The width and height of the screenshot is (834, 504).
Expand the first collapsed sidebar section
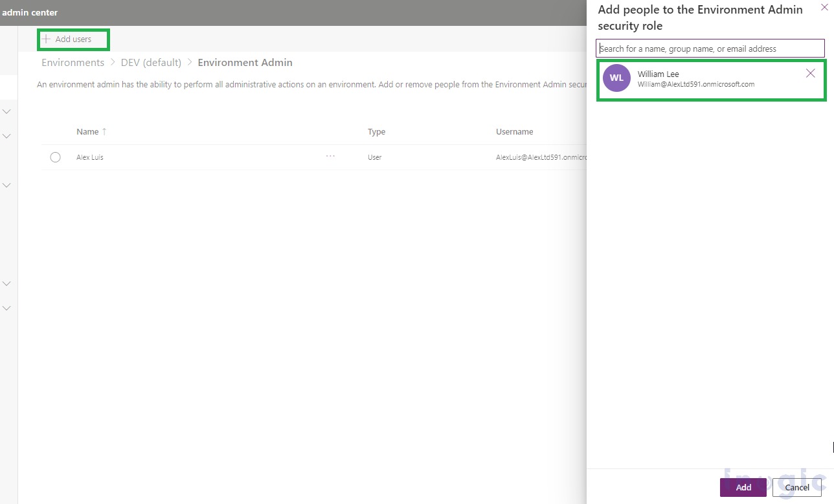[6, 111]
